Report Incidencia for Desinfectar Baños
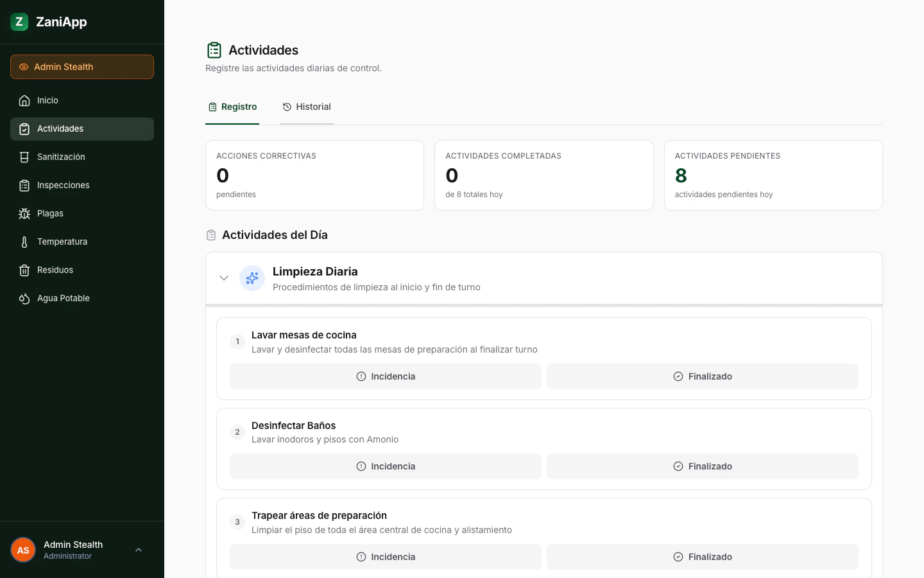 coord(386,466)
